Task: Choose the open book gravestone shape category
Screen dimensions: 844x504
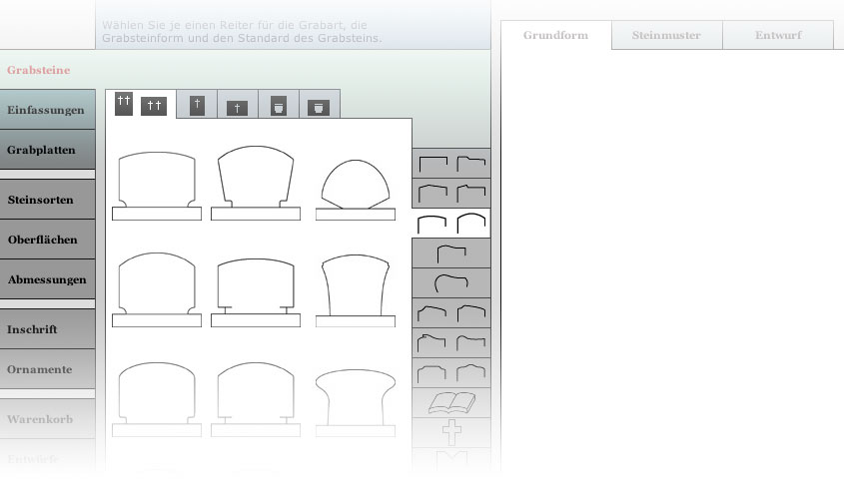Action: [x=451, y=403]
